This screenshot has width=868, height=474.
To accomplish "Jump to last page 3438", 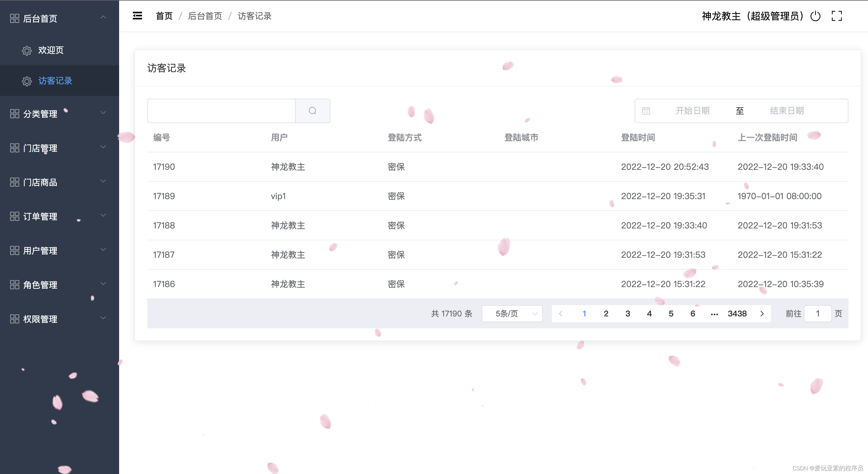I will click(x=737, y=314).
